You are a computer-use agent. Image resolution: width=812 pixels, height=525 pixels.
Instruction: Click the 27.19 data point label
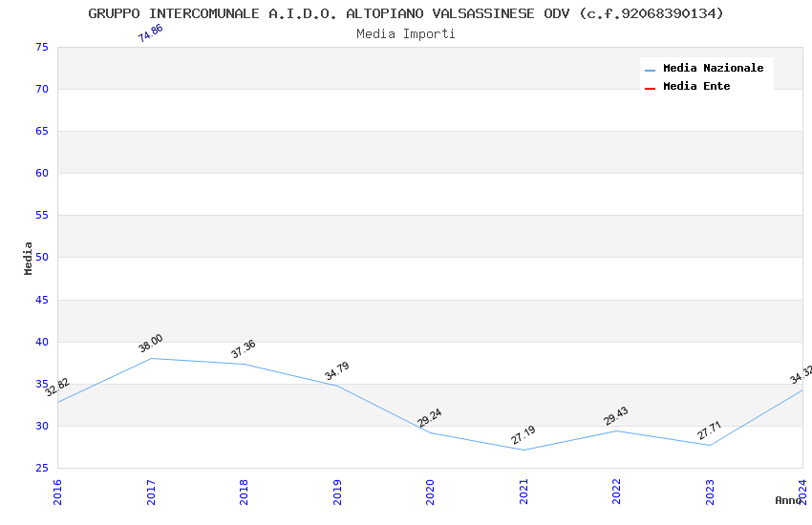tap(524, 435)
